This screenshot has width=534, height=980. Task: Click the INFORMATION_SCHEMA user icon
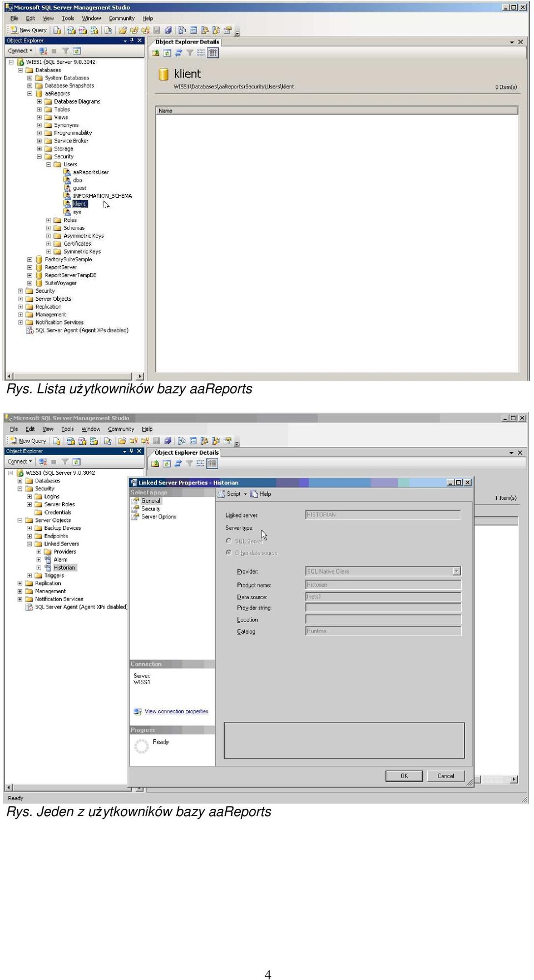point(67,196)
